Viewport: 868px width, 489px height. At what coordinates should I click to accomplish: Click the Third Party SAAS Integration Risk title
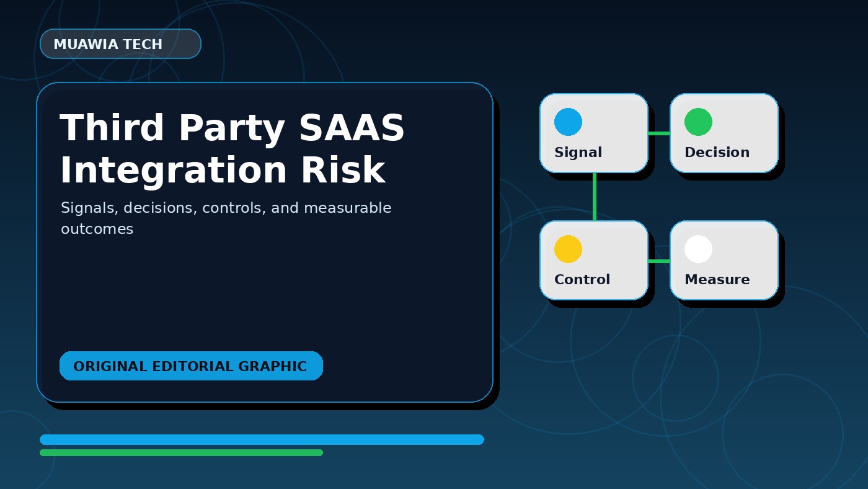[232, 150]
